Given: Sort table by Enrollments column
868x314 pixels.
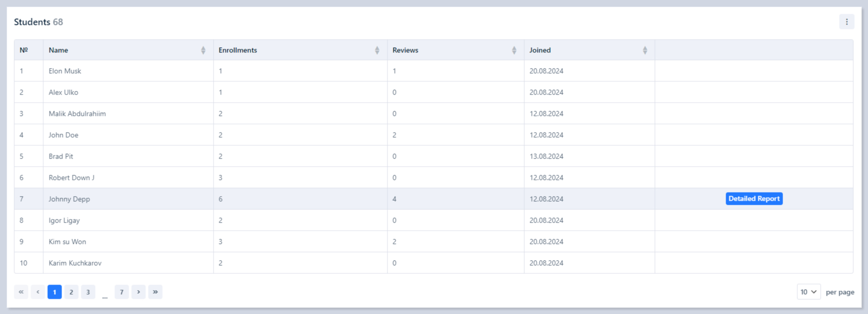Looking at the screenshot, I should click(x=377, y=50).
